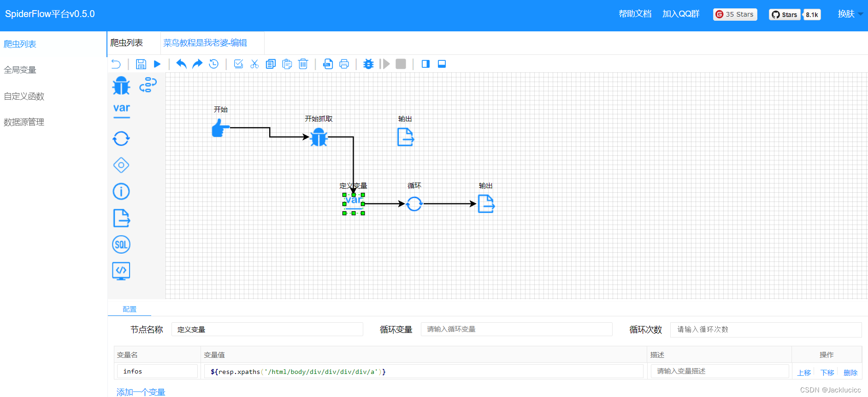Focus the 请输入变量描述 description field
Image resolution: width=868 pixels, height=397 pixels.
coord(720,371)
